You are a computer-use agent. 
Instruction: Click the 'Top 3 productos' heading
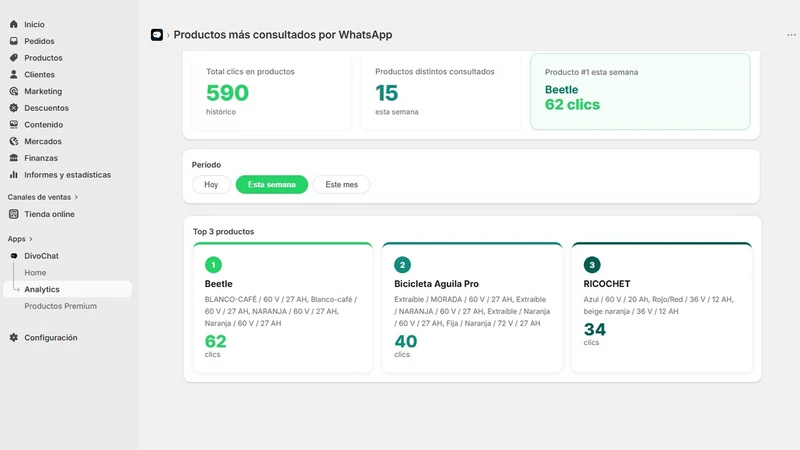click(223, 232)
